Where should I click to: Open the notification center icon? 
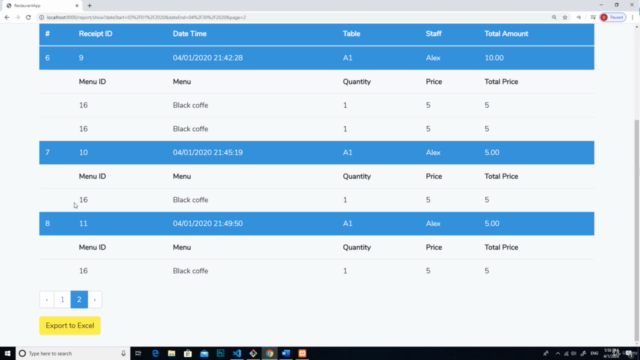(x=629, y=353)
